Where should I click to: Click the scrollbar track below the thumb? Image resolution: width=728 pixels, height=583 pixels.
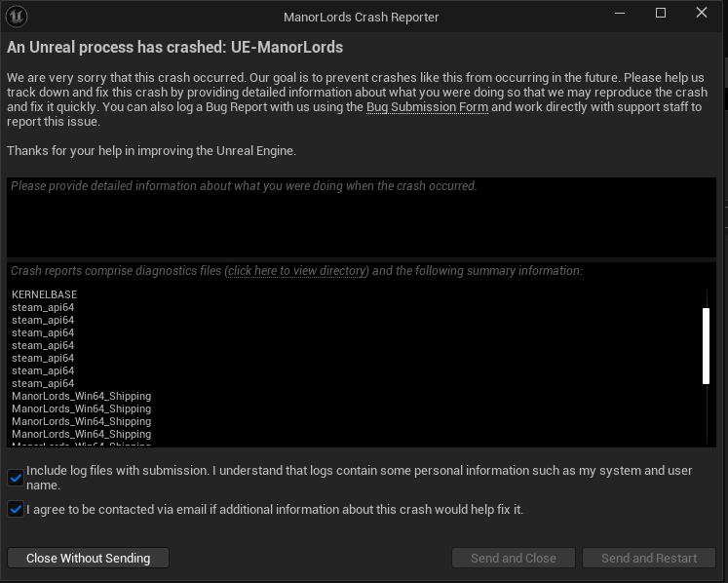[707, 414]
